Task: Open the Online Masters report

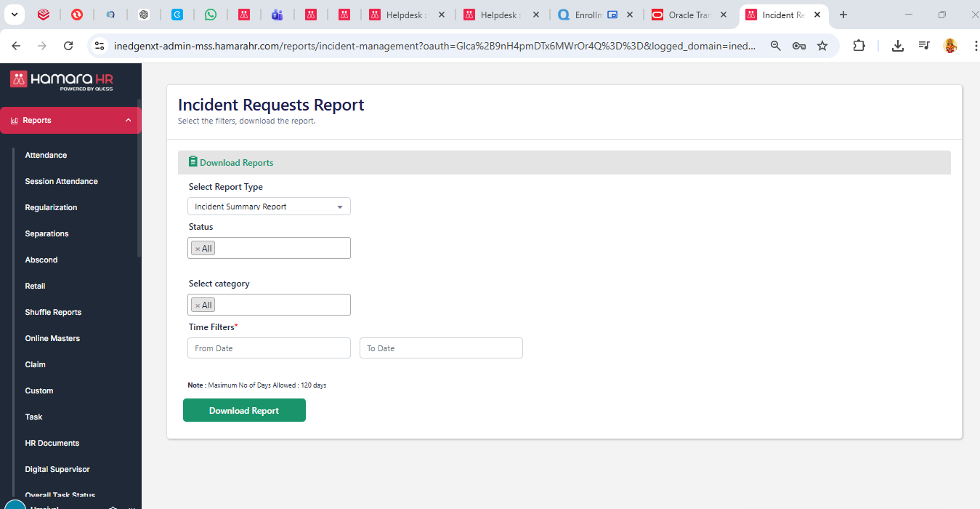Action: [x=52, y=338]
